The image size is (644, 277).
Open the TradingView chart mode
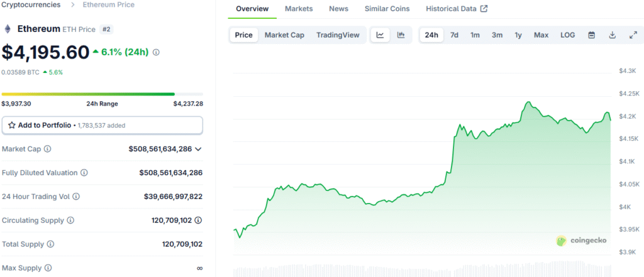click(338, 35)
